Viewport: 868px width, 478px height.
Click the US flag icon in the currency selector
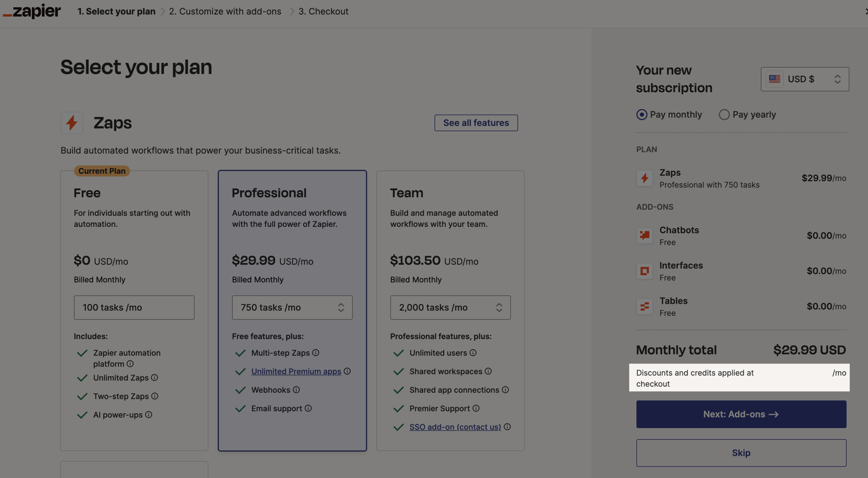coord(775,79)
